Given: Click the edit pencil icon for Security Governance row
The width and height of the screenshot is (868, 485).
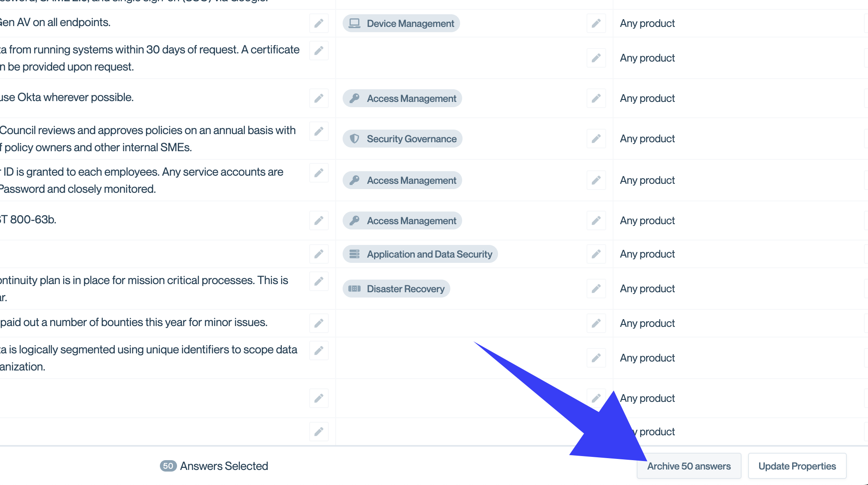Looking at the screenshot, I should click(596, 139).
